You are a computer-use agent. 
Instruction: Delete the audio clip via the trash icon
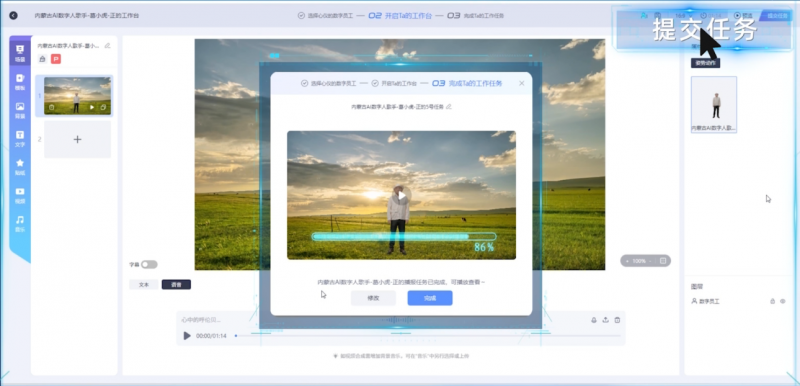click(617, 320)
